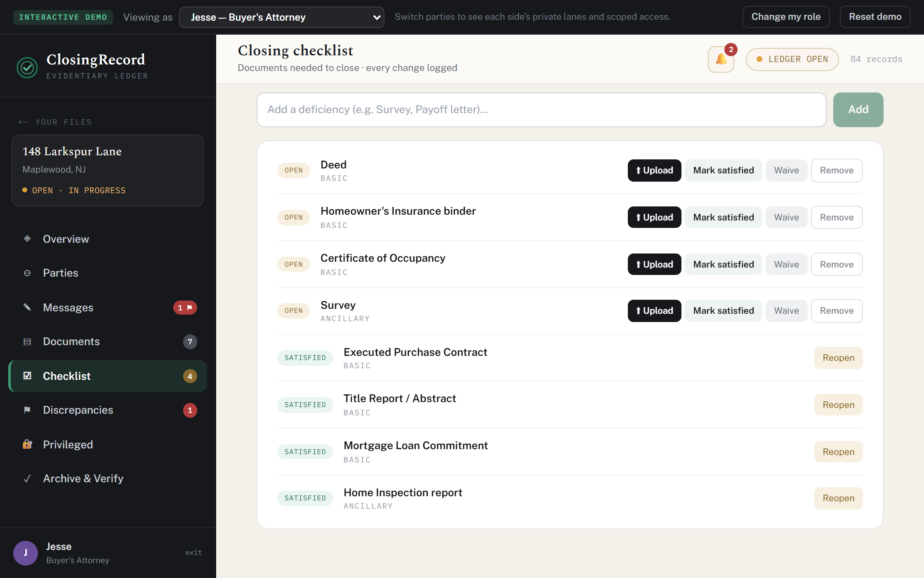Viewport: 924px width, 578px height.
Task: Mark Homeowner's Insurance binder satisfied
Action: pyautogui.click(x=724, y=218)
